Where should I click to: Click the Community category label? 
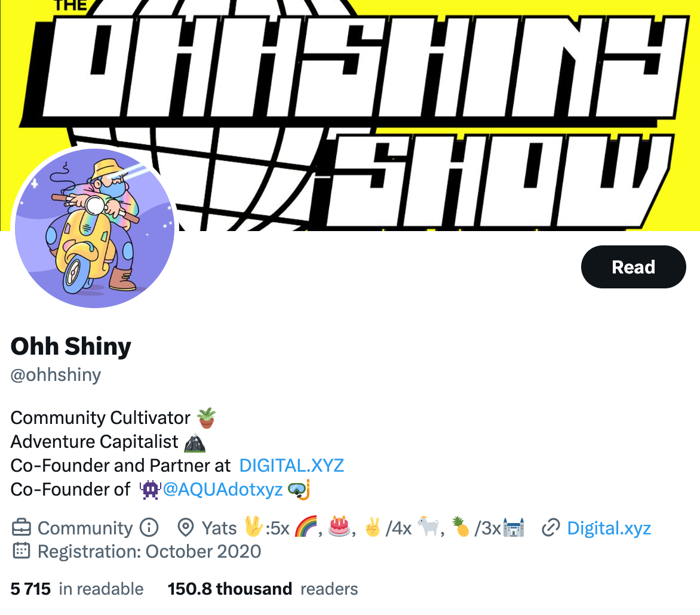pyautogui.click(x=85, y=528)
